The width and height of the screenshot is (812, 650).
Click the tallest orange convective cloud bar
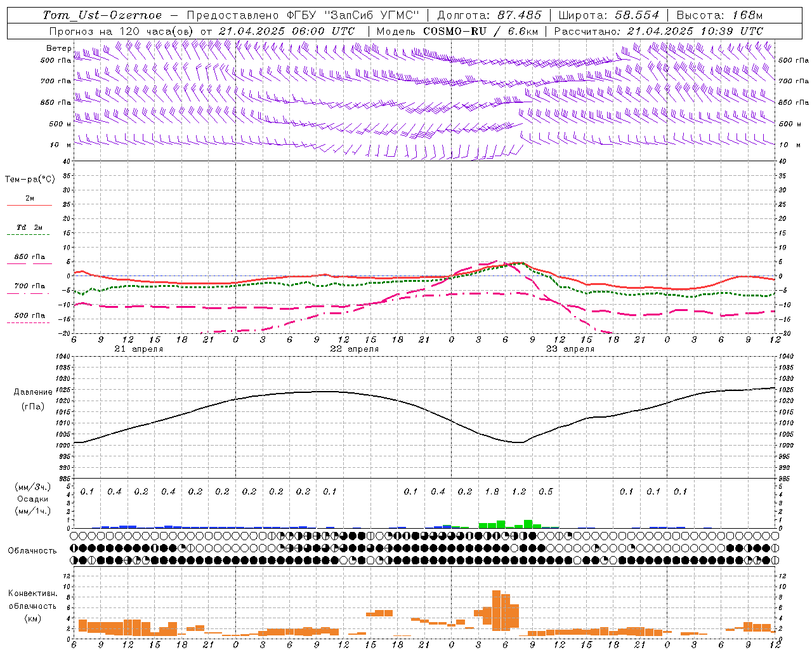[x=496, y=610]
